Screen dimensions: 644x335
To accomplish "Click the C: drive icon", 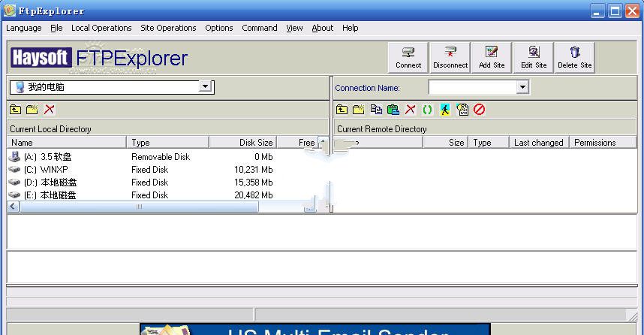I will pyautogui.click(x=14, y=169).
